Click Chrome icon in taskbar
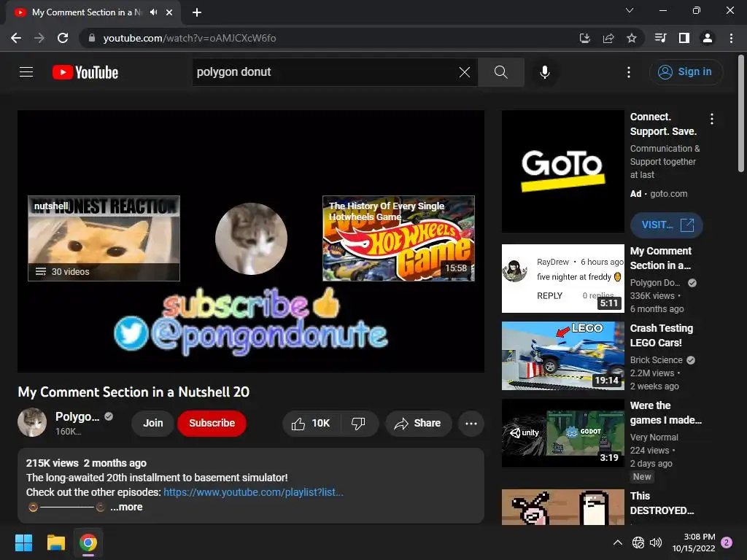This screenshot has height=560, width=747. point(88,542)
